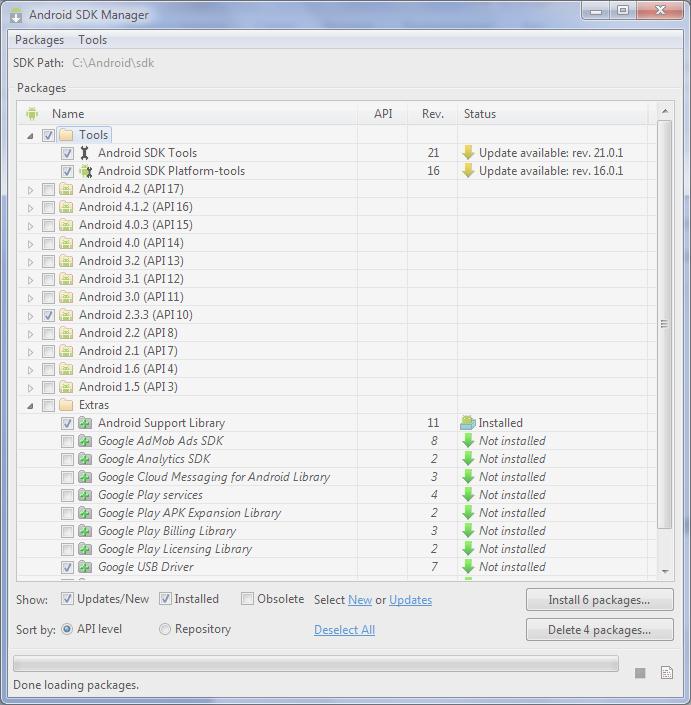Click the Android robot icon in the Name header
The image size is (691, 705).
32,114
